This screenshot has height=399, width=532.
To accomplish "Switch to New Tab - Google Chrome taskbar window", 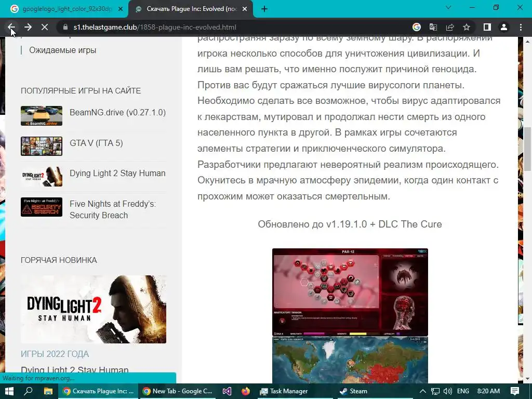I will pos(178,391).
